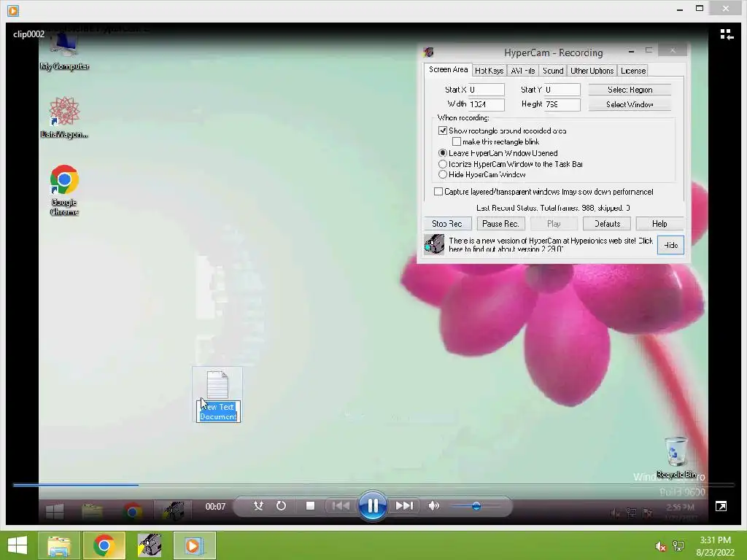Click the Width input field
The width and height of the screenshot is (747, 560).
point(486,104)
